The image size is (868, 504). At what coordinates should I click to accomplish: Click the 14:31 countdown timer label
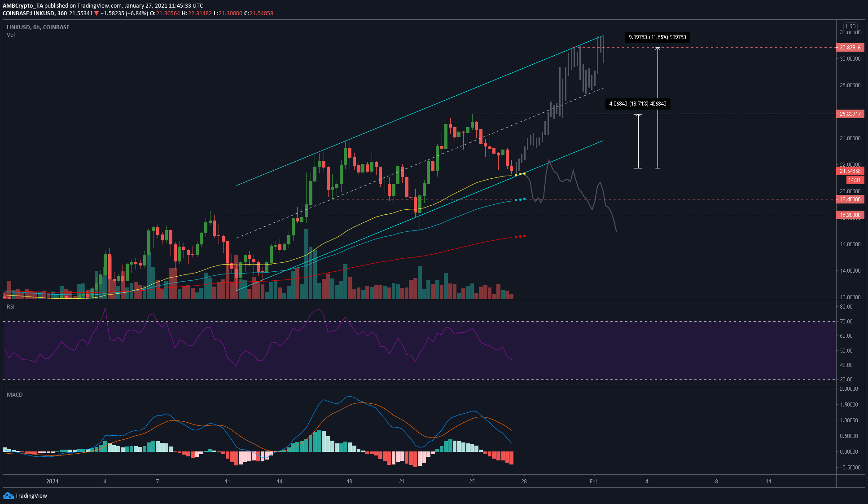(x=854, y=180)
